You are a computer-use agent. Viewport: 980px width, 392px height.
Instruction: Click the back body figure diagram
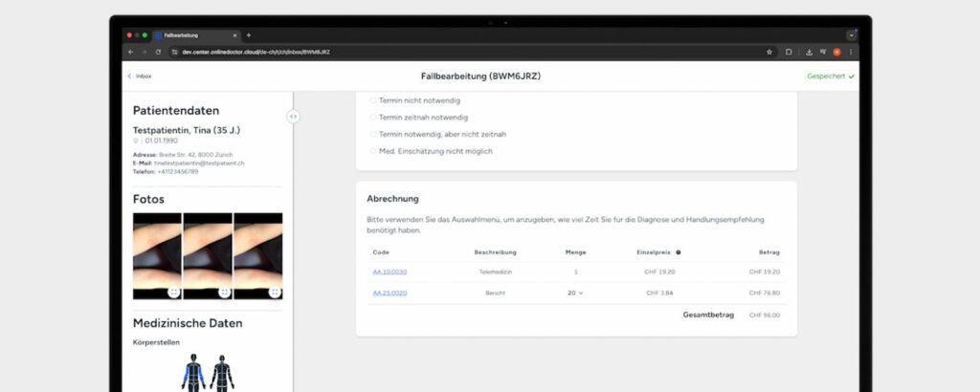pos(222,373)
